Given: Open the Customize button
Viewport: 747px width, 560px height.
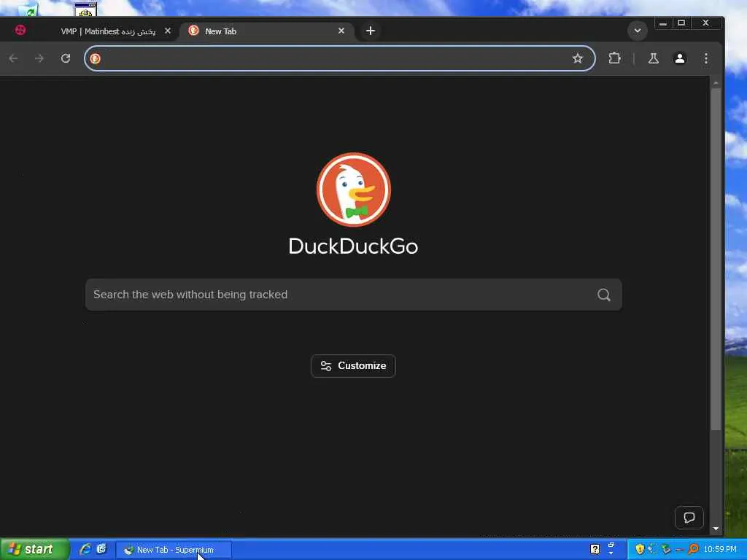Looking at the screenshot, I should coord(353,366).
